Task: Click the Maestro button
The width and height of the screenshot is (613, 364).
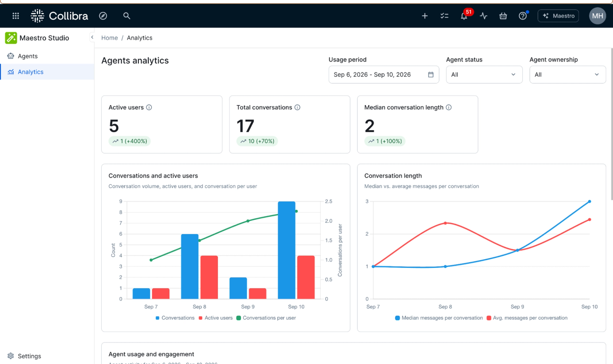Action: coord(558,16)
